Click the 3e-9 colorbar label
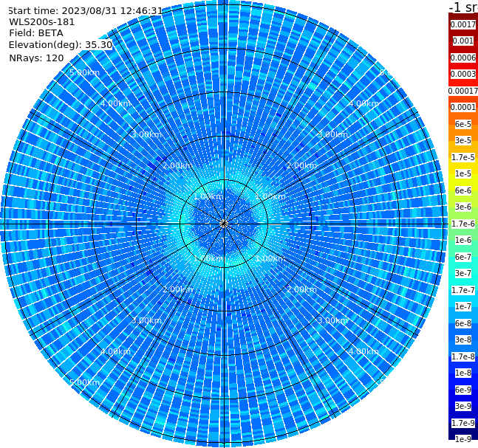Viewport: 478px width, 448px height. point(463,406)
